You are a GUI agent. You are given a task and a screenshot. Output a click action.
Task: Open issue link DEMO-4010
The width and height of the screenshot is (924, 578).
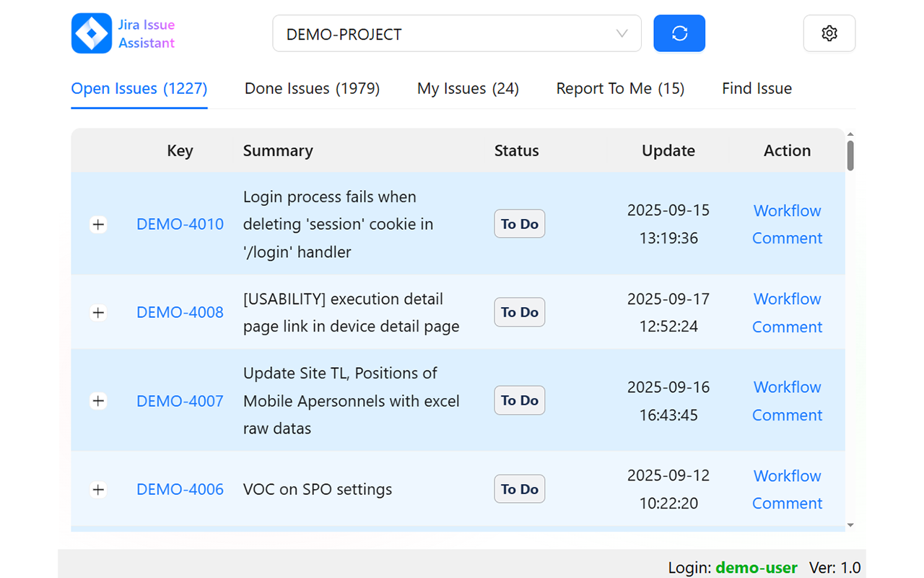point(180,225)
